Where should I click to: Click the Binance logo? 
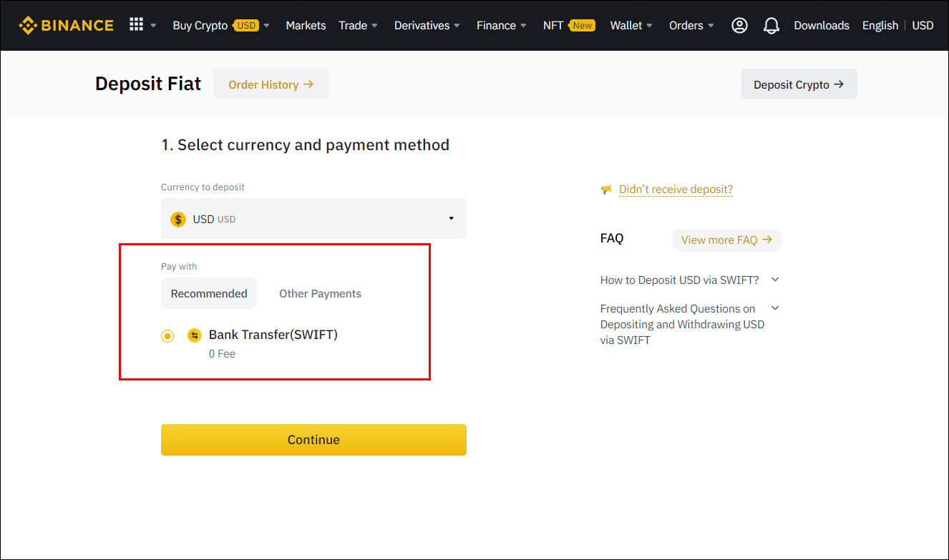click(x=66, y=25)
